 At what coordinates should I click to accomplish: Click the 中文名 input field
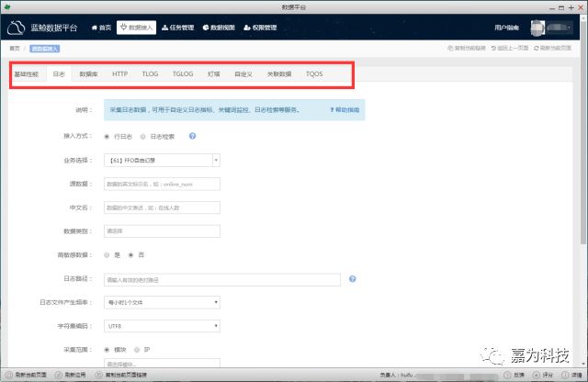(x=162, y=208)
